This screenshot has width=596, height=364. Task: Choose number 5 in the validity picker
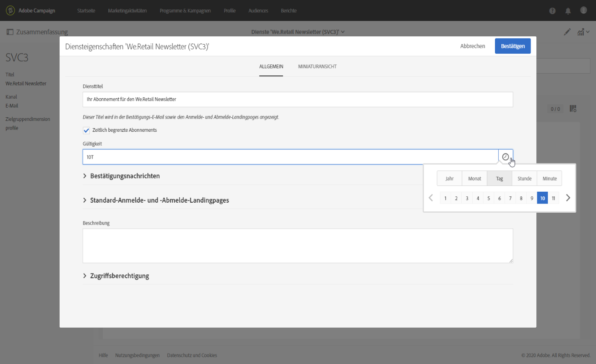[489, 198]
